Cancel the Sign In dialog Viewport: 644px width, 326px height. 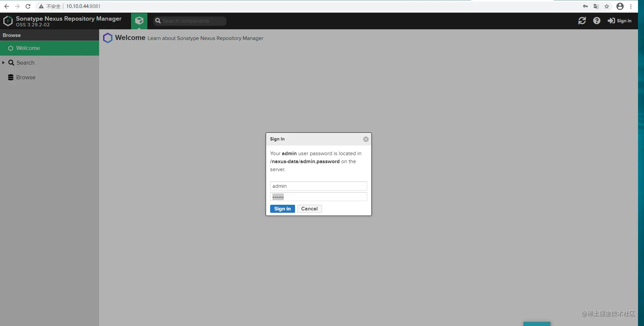pos(309,209)
